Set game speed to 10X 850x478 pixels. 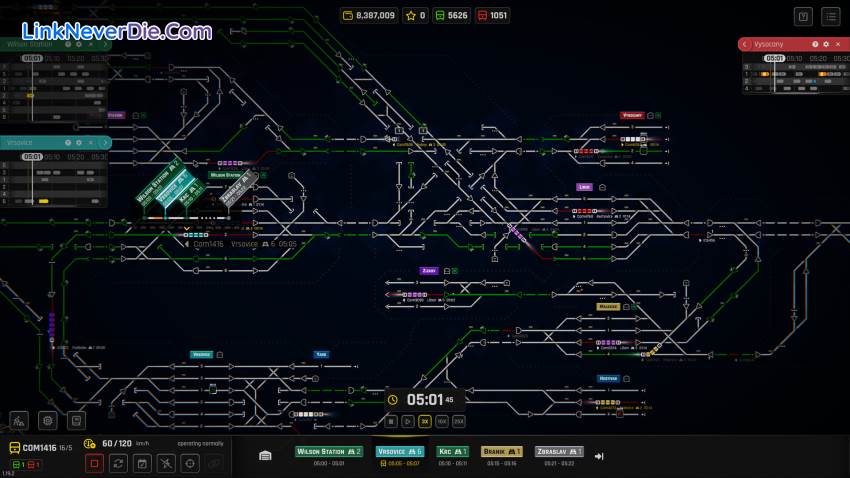tap(442, 421)
